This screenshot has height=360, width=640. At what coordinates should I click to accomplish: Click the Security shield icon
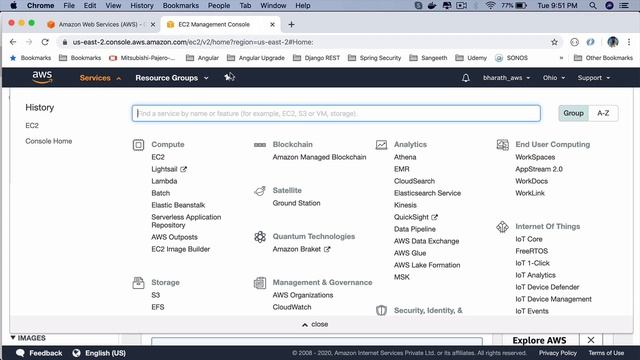381,310
